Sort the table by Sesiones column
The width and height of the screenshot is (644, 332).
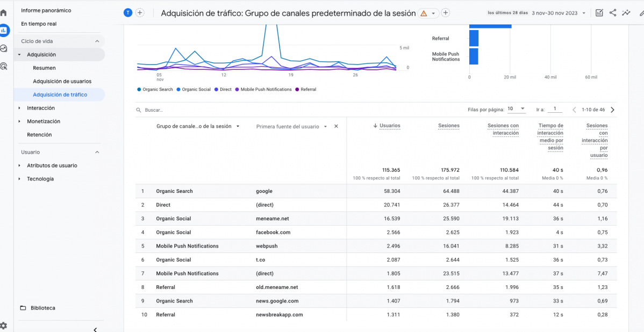click(449, 126)
